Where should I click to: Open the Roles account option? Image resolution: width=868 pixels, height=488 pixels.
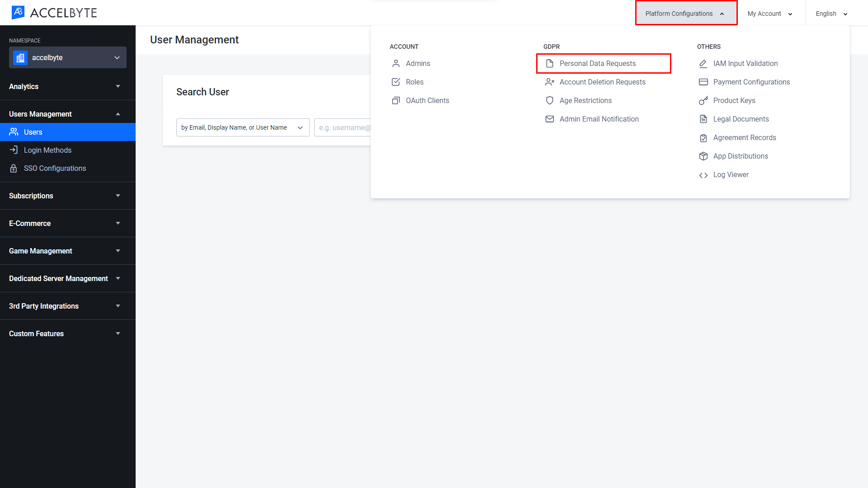pos(414,82)
